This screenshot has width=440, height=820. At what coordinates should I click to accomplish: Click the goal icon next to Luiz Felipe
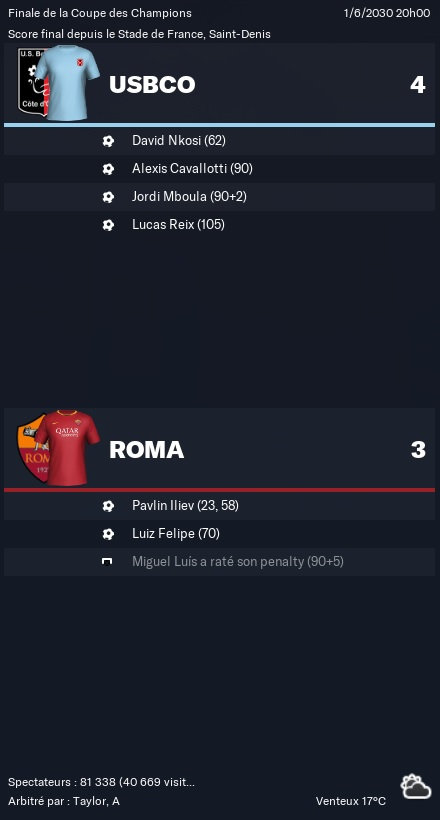point(108,534)
